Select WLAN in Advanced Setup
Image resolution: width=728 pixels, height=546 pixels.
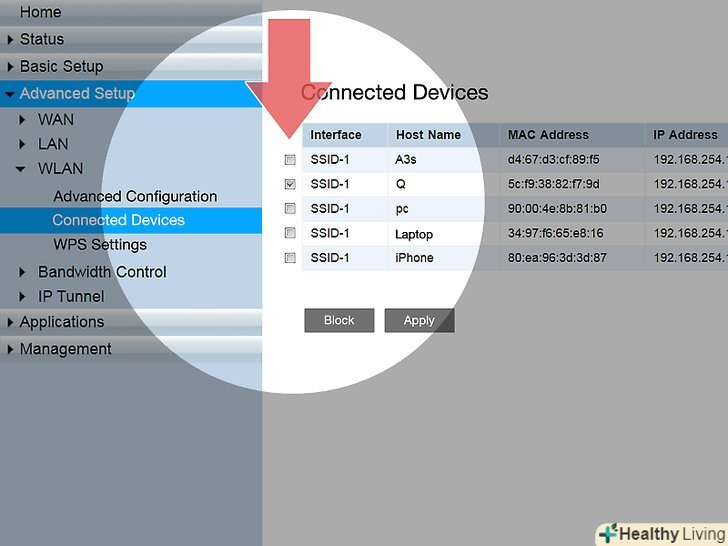[60, 169]
